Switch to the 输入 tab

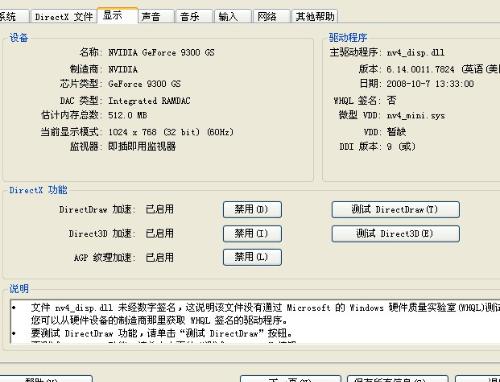pyautogui.click(x=233, y=16)
